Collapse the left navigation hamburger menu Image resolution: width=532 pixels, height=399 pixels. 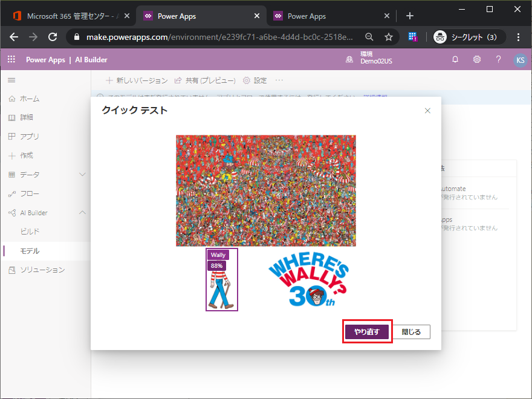tap(11, 80)
